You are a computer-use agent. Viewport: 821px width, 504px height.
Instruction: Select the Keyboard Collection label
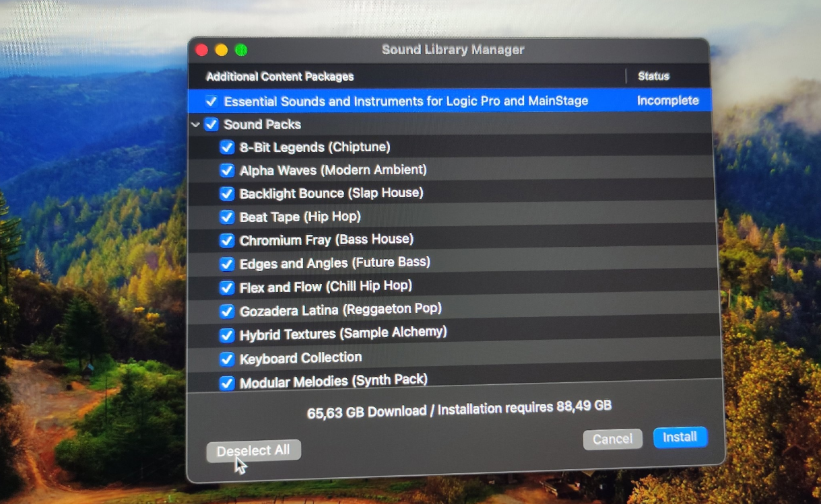300,358
